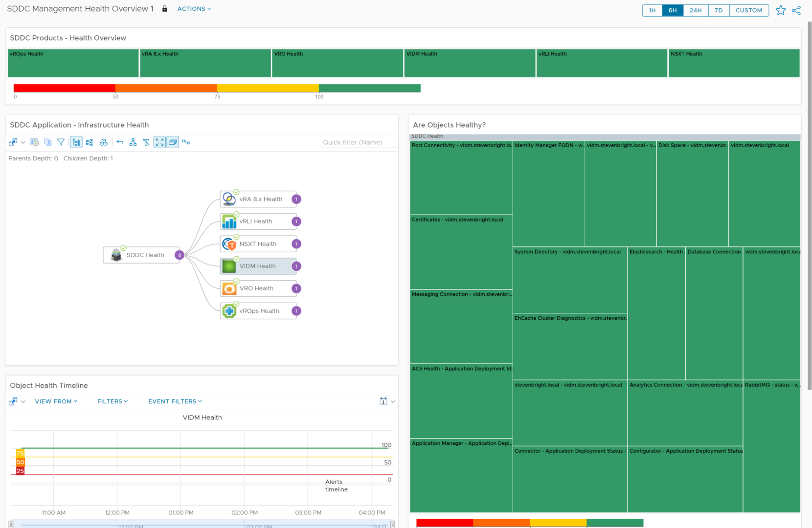Favorite this dashboard with the star icon
The width and height of the screenshot is (812, 528).
pos(781,10)
